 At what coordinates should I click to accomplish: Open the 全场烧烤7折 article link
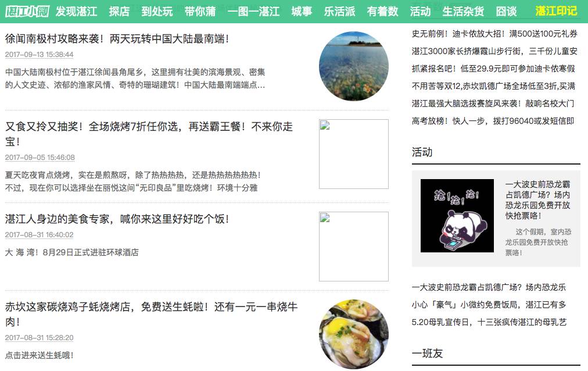146,129
